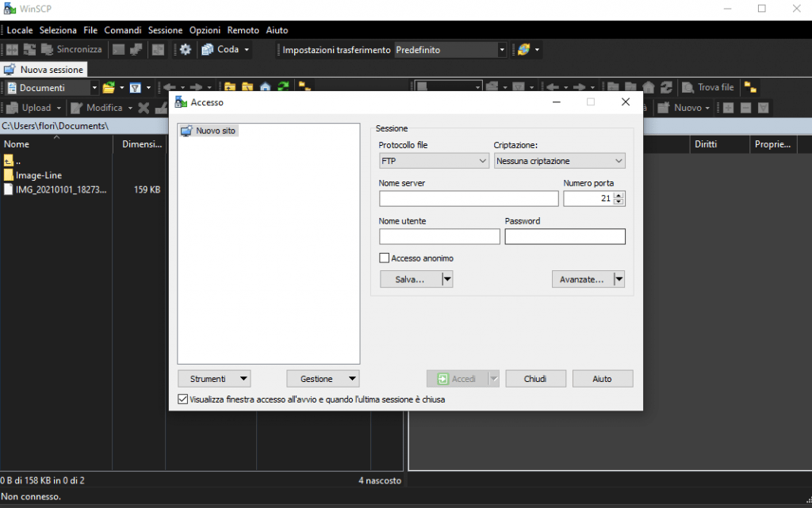Screen dimensions: 812x508
Task: Click the remote refresh icon
Action: [x=667, y=87]
